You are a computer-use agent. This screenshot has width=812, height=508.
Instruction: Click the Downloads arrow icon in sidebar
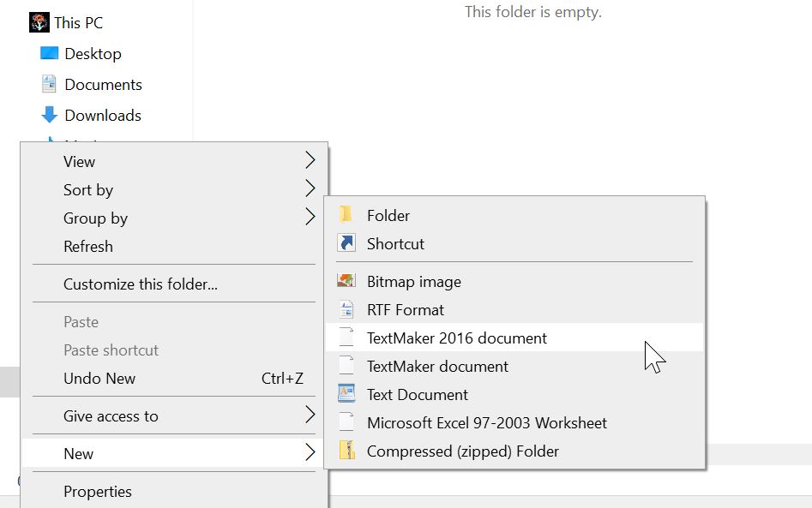tap(50, 115)
